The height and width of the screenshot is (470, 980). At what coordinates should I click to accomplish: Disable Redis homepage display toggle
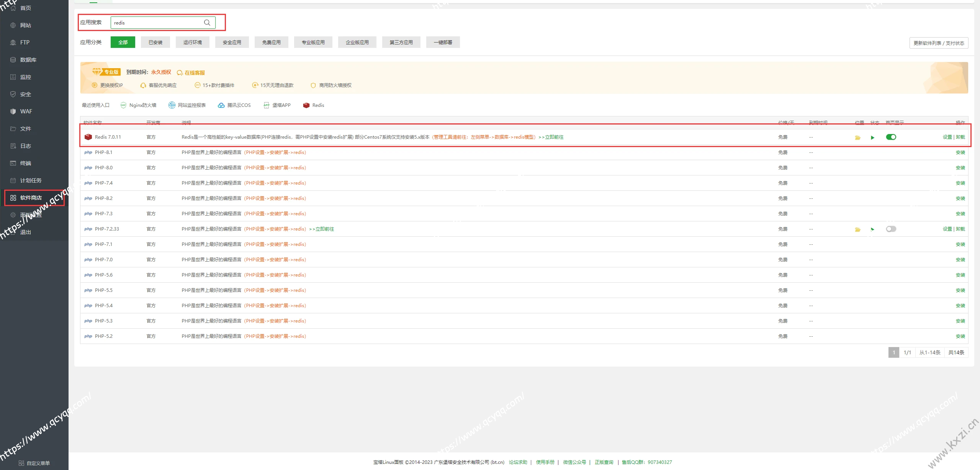click(x=891, y=137)
